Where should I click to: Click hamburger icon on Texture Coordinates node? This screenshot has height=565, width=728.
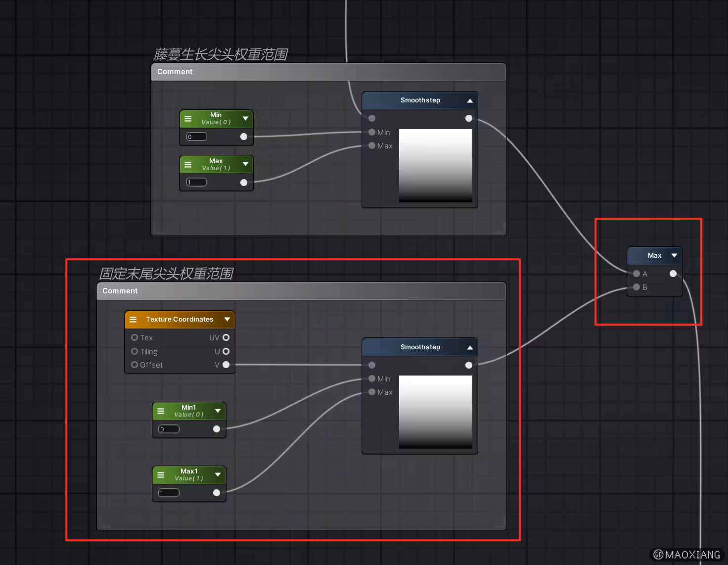click(133, 320)
